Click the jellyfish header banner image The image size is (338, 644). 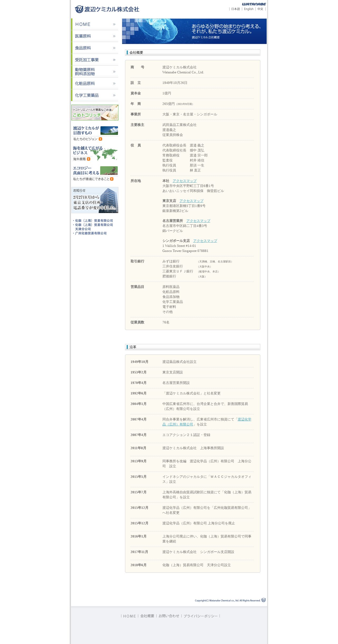(194, 31)
